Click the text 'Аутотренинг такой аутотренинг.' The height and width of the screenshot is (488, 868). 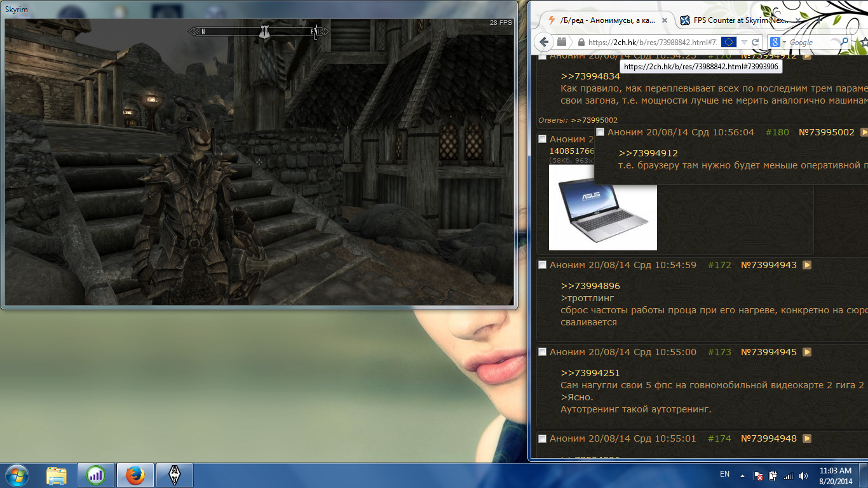pyautogui.click(x=636, y=409)
